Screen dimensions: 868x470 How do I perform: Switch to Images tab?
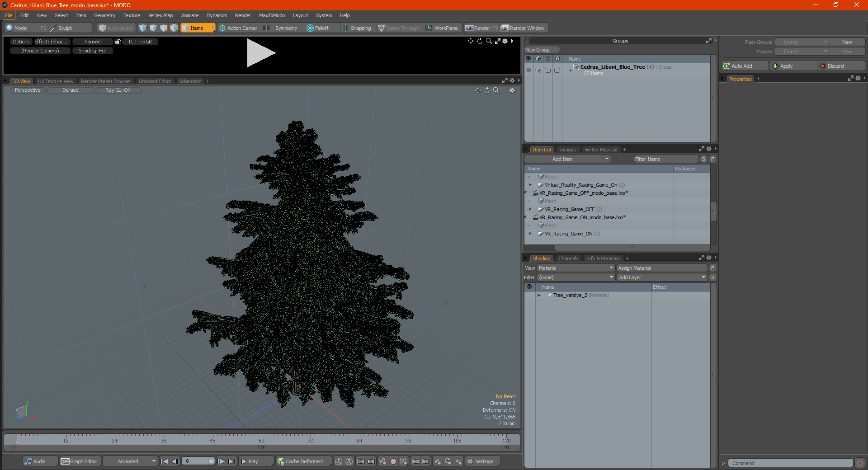pyautogui.click(x=567, y=150)
